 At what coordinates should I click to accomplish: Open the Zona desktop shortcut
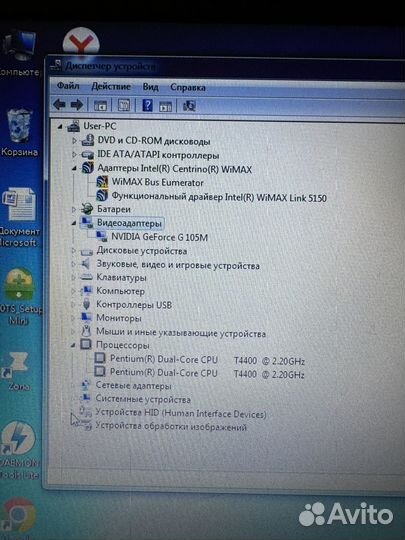18,371
